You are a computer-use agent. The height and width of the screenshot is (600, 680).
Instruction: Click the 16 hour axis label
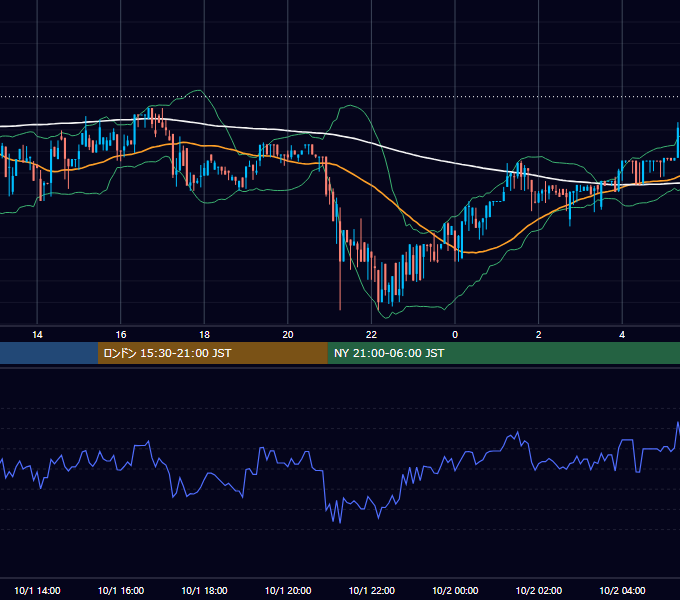(x=121, y=335)
